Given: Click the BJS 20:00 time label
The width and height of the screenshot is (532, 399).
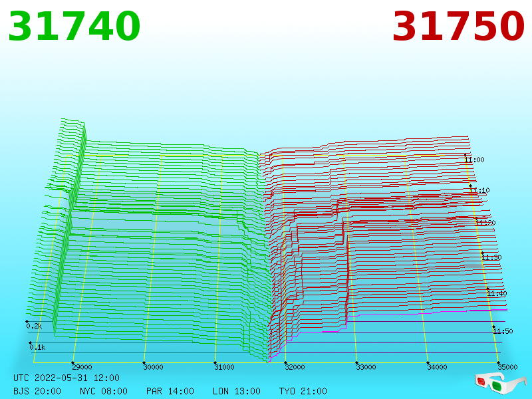Looking at the screenshot, I should point(37,391).
